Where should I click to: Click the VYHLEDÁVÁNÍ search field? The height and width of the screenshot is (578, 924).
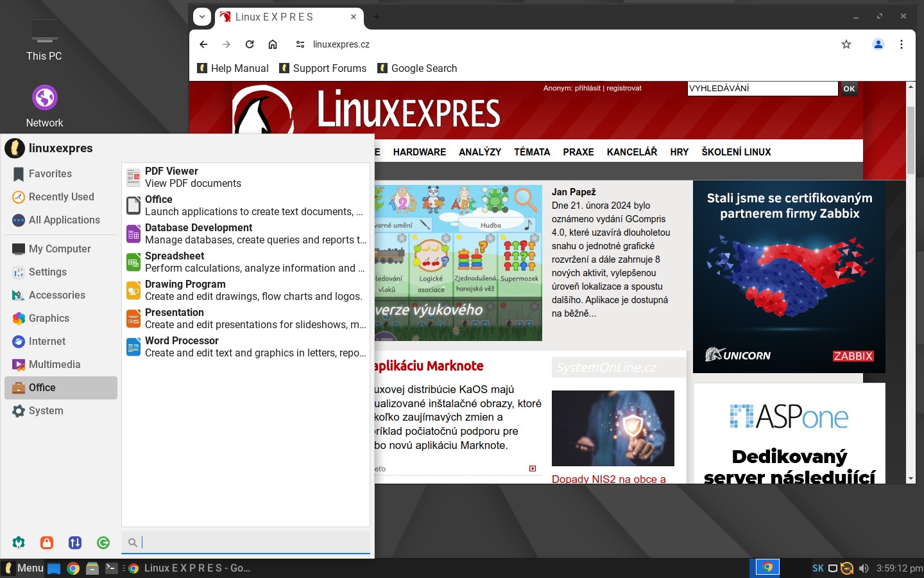[x=762, y=89]
